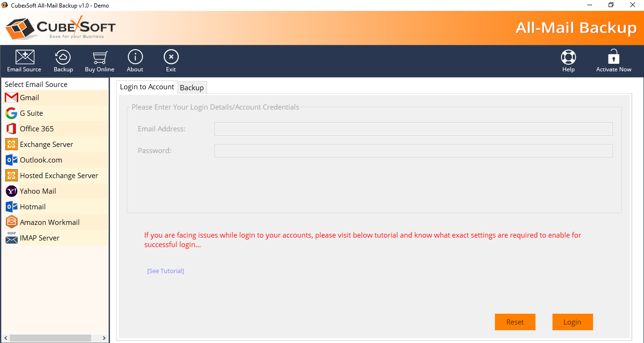The height and width of the screenshot is (343, 644).
Task: Choose the Hosted Exchange Server label
Action: pos(59,176)
